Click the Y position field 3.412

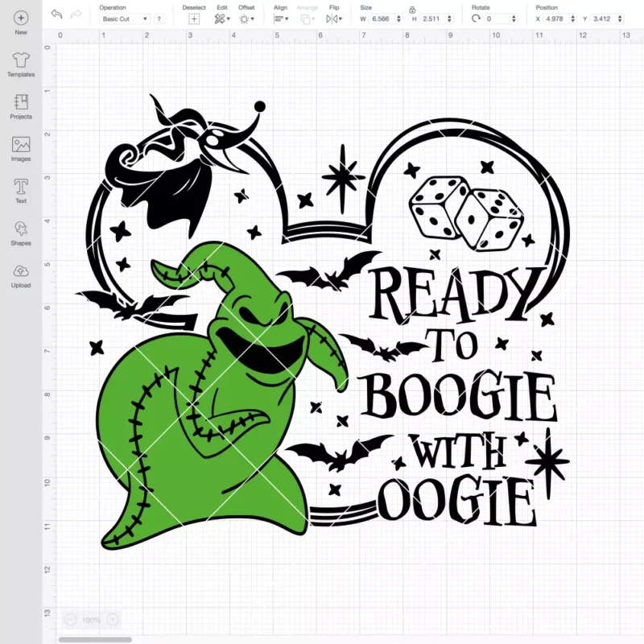point(603,19)
